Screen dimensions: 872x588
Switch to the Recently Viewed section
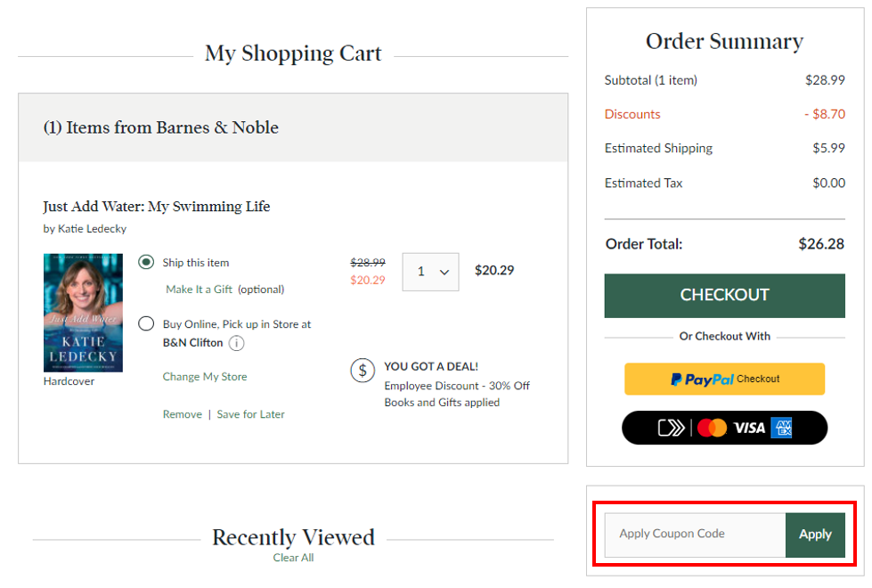[x=293, y=537]
